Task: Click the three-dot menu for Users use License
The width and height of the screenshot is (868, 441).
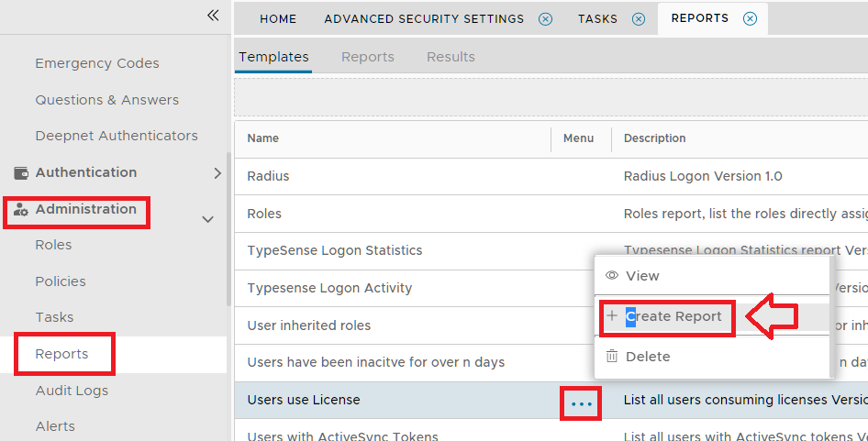Action: (x=582, y=403)
